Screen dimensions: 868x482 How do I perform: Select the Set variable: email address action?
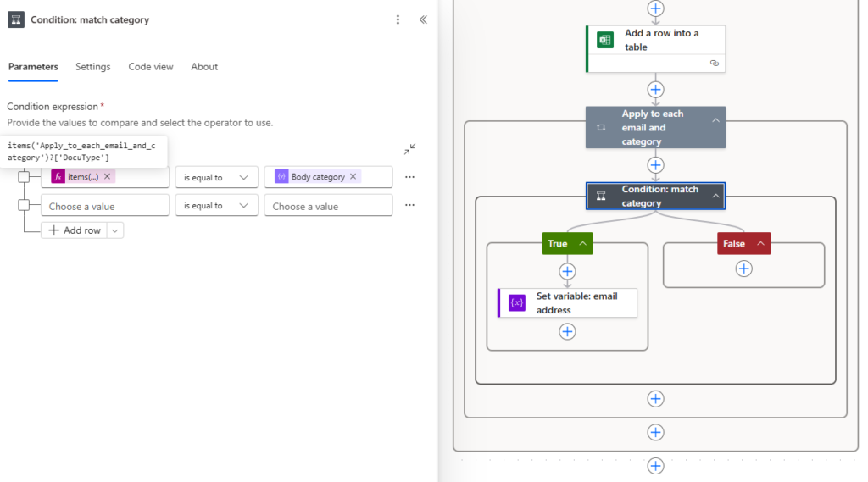coord(567,302)
